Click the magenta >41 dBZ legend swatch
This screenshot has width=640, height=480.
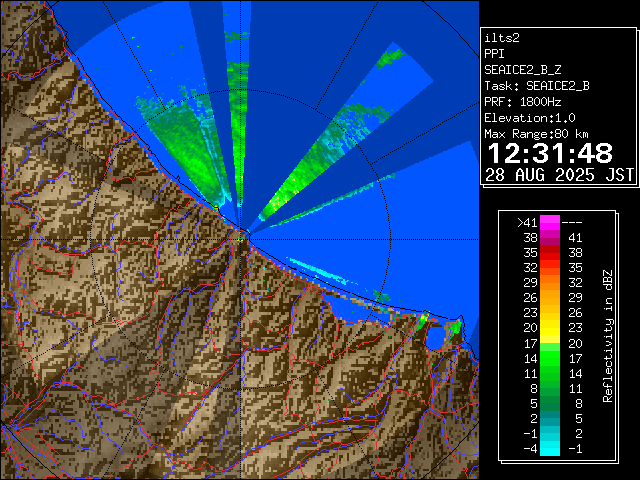coord(550,223)
